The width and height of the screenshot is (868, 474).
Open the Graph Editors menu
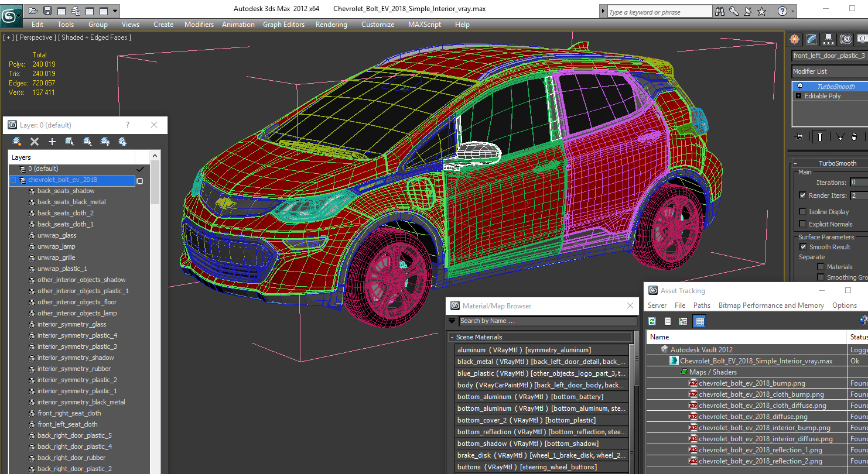click(x=283, y=25)
